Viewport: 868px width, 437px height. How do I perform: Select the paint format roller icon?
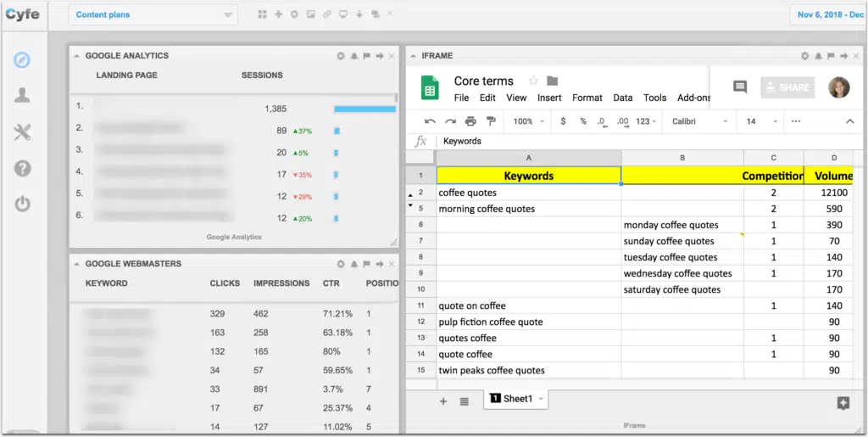491,121
